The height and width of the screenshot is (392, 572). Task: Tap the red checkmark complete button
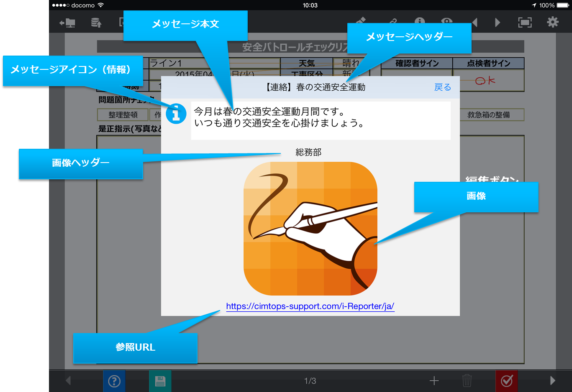click(507, 381)
